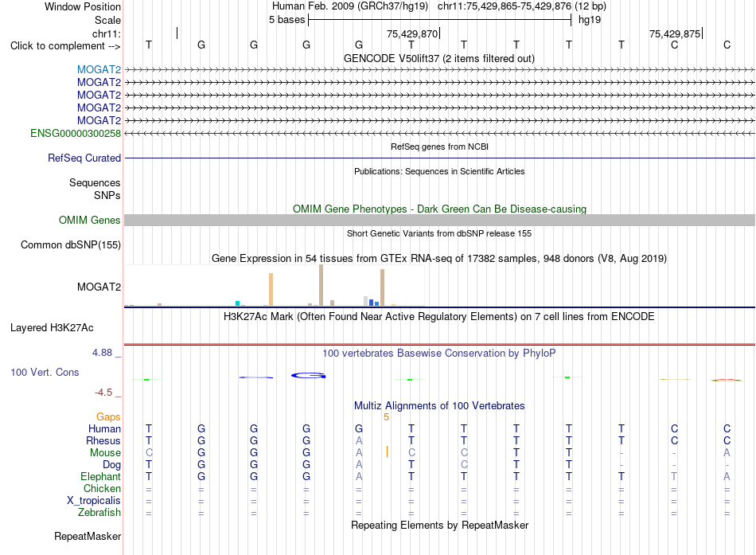Click the 75,429,875 ruler coordinate
756x555 pixels.
tap(675, 33)
